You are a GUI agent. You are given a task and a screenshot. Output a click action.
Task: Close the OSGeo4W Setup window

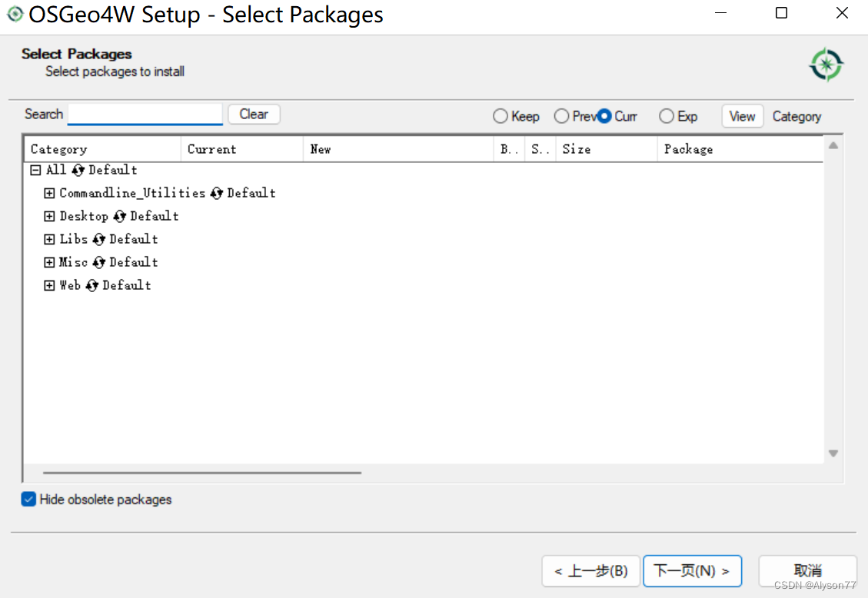842,13
